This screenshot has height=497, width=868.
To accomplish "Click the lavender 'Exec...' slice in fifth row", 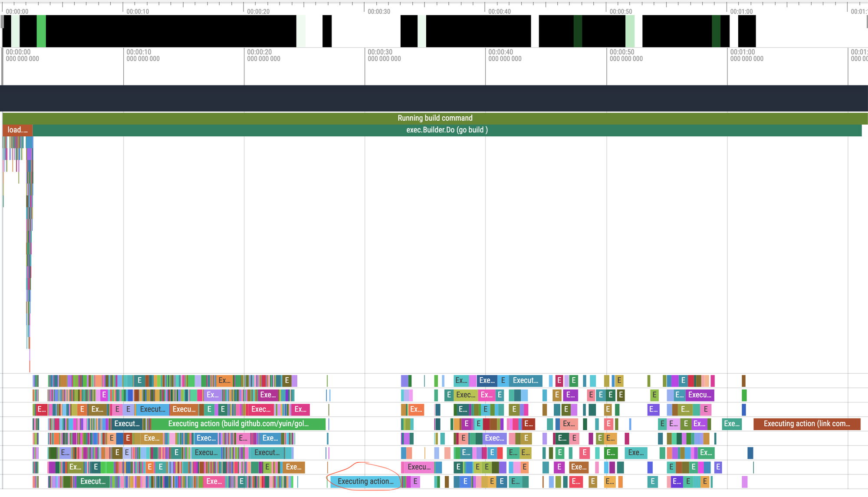I will [494, 438].
